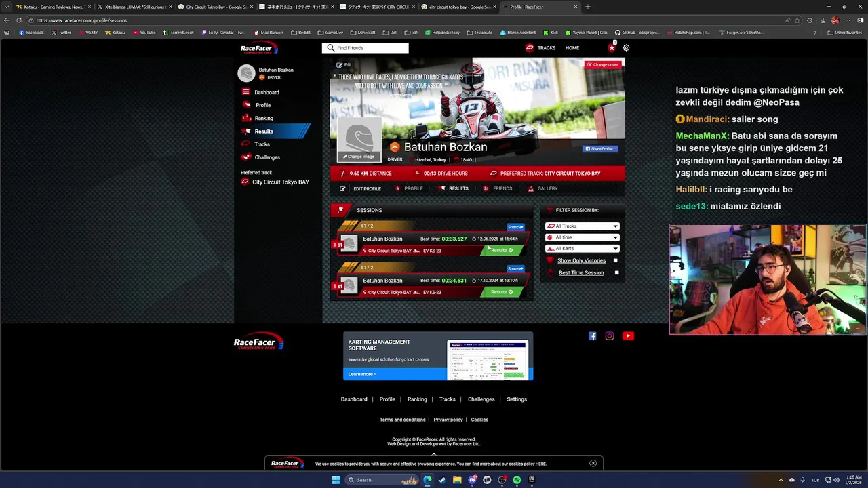Open the Instagram icon in footer
868x488 pixels.
610,336
